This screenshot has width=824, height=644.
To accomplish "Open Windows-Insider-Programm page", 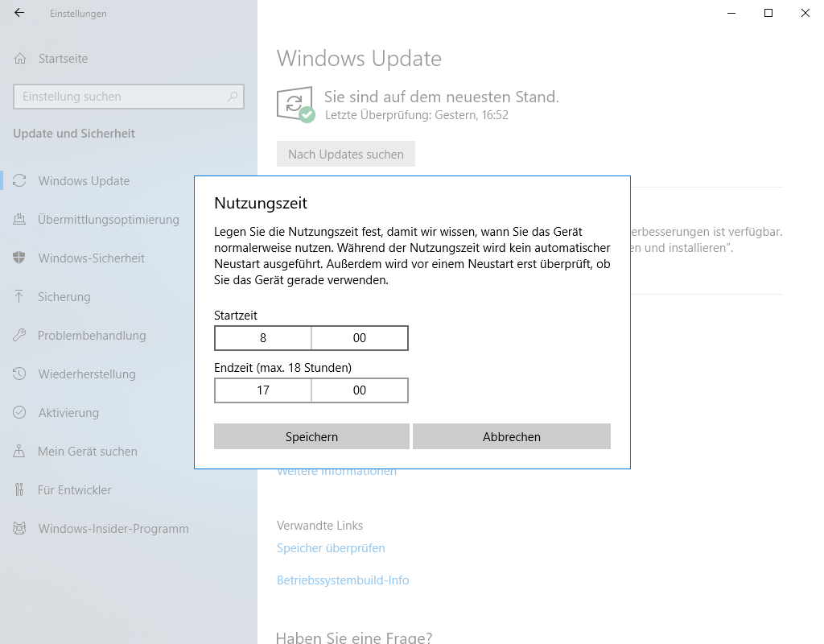I will [x=113, y=528].
